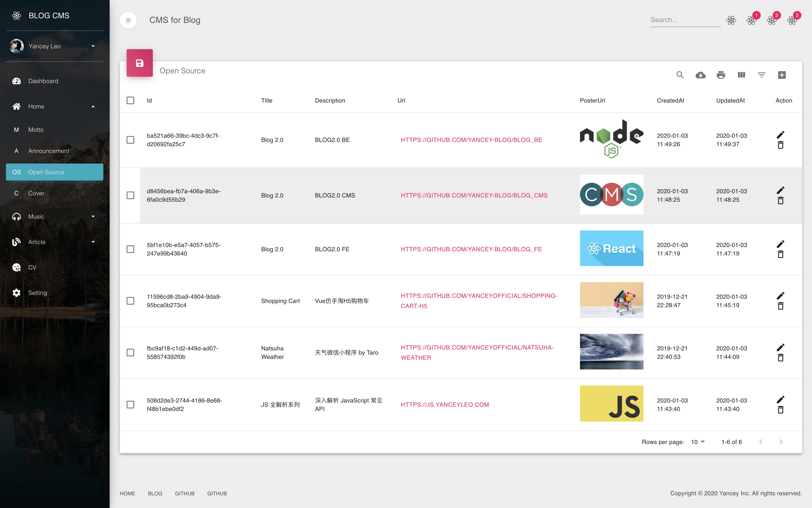
Task: Edit the JS 全解析系列 row
Action: 780,400
